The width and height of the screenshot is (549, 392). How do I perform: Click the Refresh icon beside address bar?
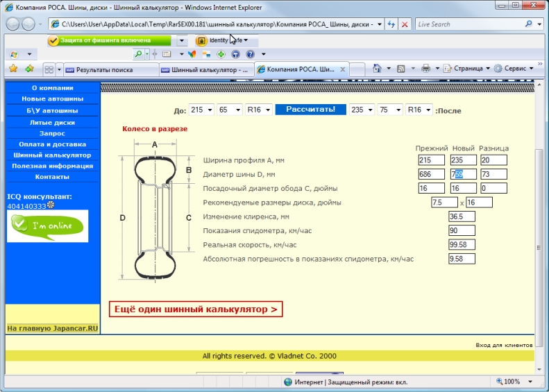pyautogui.click(x=392, y=24)
